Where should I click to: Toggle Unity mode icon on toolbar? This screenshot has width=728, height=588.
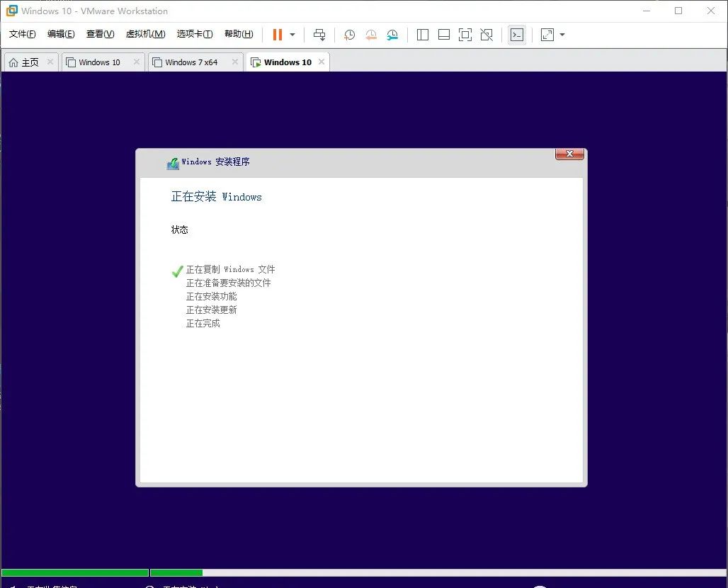pyautogui.click(x=486, y=34)
